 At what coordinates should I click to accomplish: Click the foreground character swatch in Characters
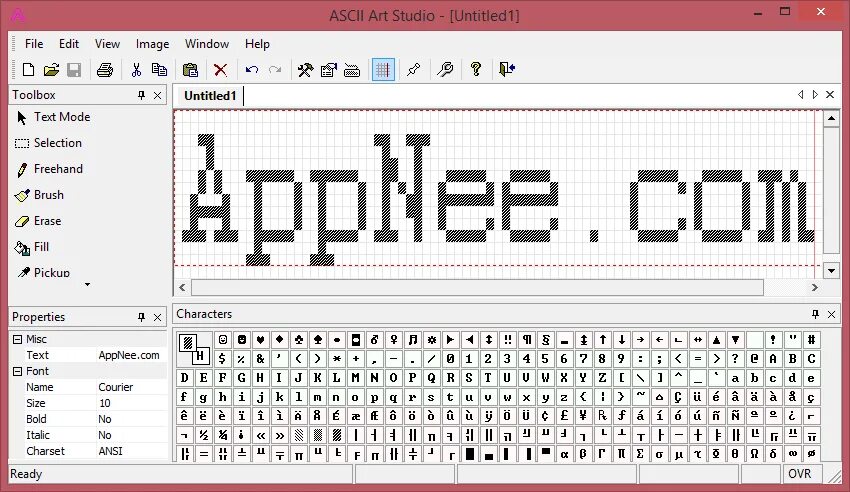pyautogui.click(x=188, y=342)
